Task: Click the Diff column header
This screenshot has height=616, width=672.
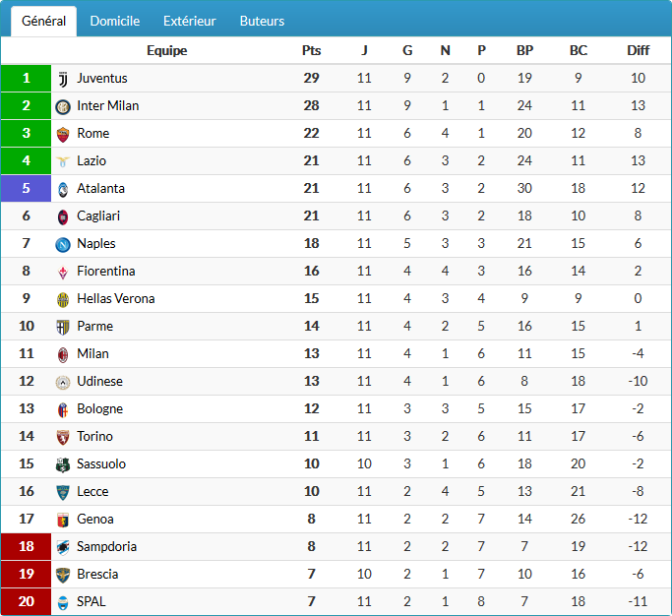Action: pos(638,51)
